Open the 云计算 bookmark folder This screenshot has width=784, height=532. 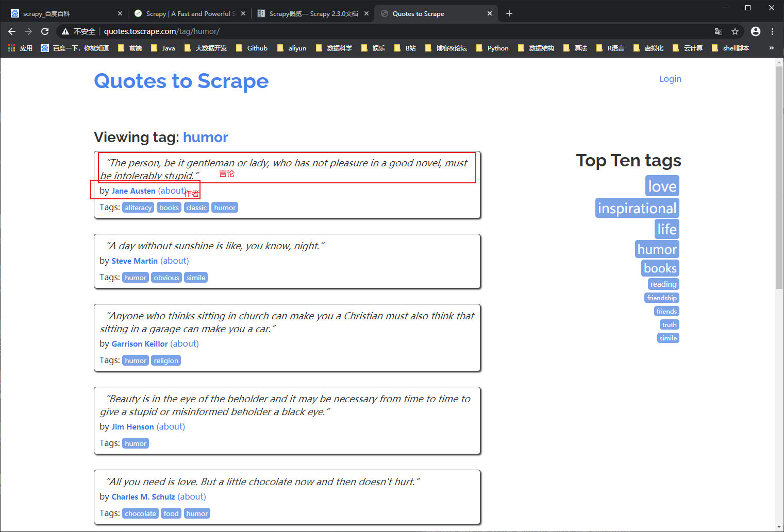pos(688,48)
